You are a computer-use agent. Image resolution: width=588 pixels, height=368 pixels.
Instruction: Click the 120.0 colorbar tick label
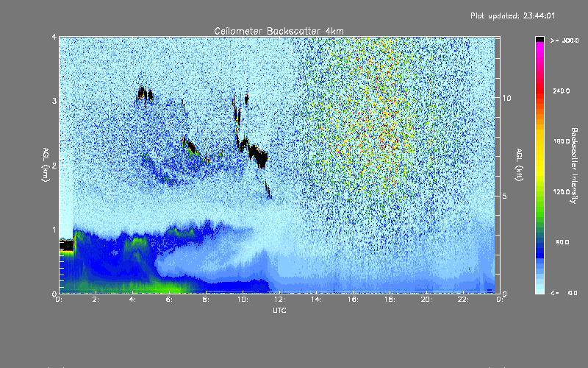pyautogui.click(x=562, y=192)
